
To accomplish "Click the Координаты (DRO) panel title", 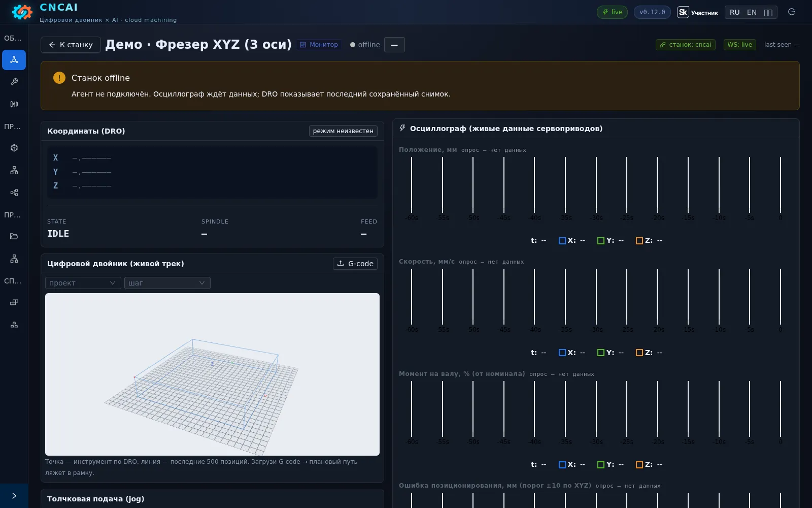I will (x=86, y=131).
